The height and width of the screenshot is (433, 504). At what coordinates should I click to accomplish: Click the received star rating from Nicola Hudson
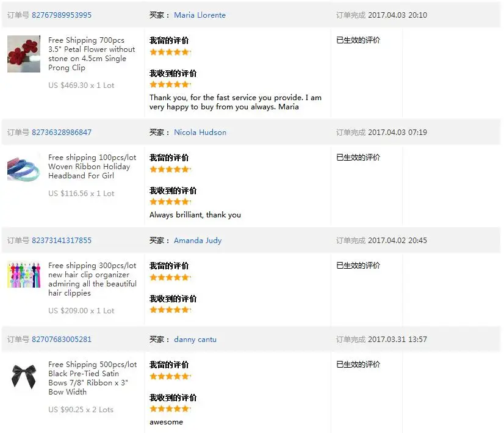pos(170,202)
